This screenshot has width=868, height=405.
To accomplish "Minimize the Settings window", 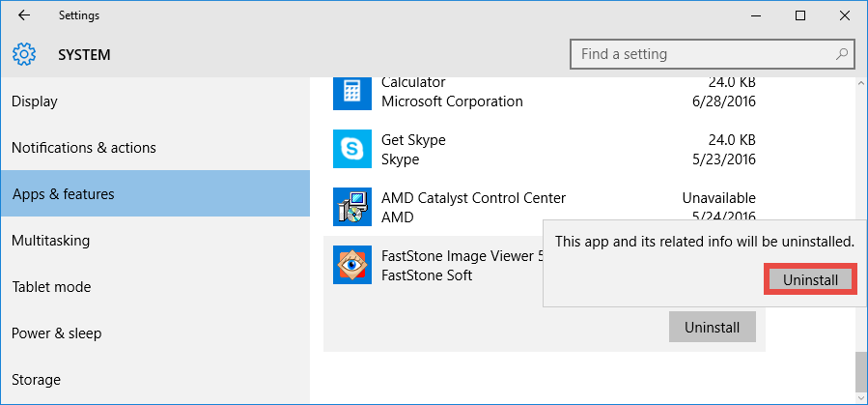I will (756, 15).
